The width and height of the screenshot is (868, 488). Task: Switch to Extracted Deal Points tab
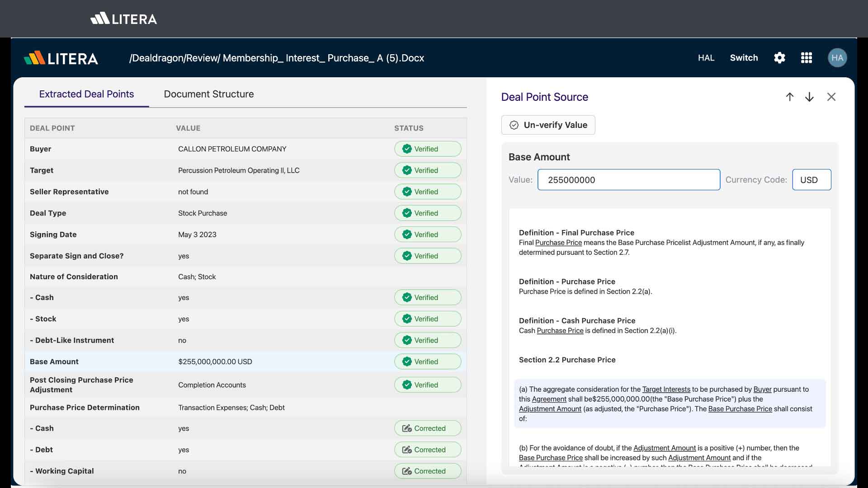pos(86,94)
